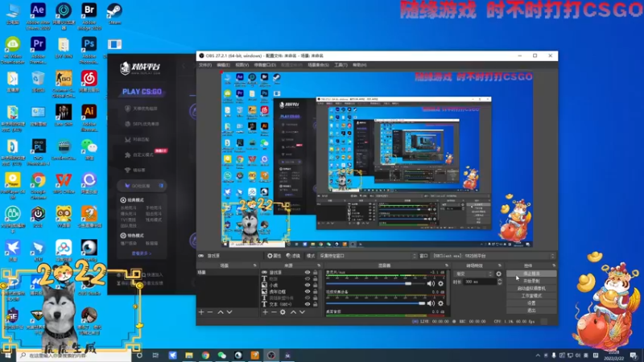Select the Counter-Strike Global Offensive desktop icon
644x362 pixels.
click(x=64, y=84)
